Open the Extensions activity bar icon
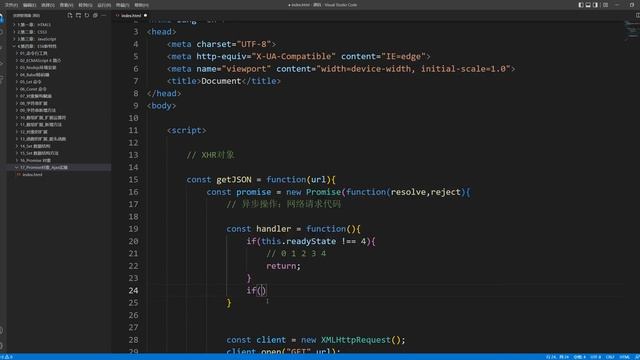The height and width of the screenshot is (360, 640). point(2,79)
